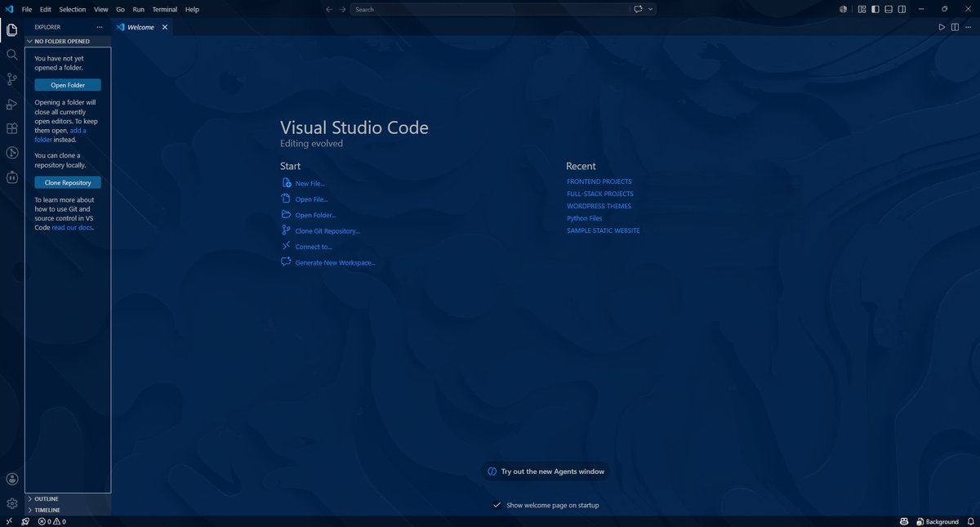Split the editor right
980x527 pixels.
(955, 27)
